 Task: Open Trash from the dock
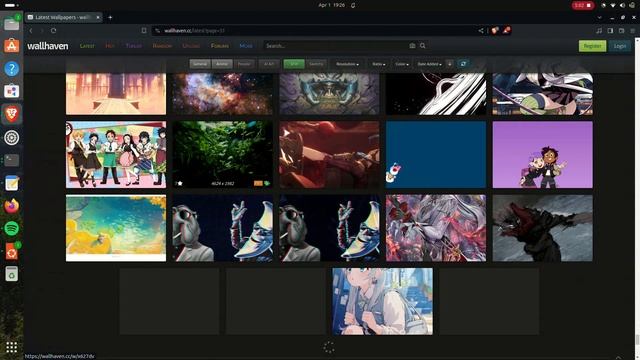11,274
